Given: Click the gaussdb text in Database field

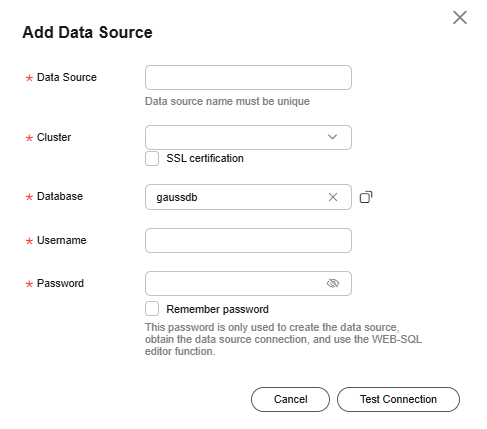Looking at the screenshot, I should tap(177, 197).
